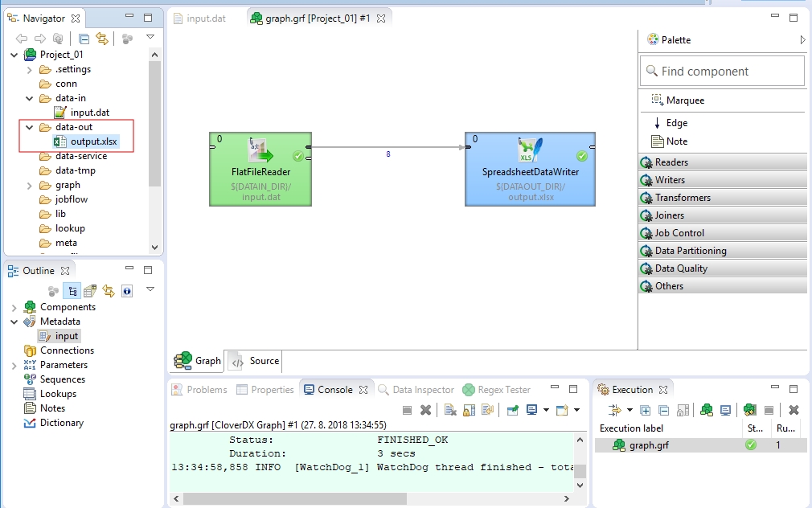812x508 pixels.
Task: Collapse Palette with arrow icon
Action: (x=802, y=40)
